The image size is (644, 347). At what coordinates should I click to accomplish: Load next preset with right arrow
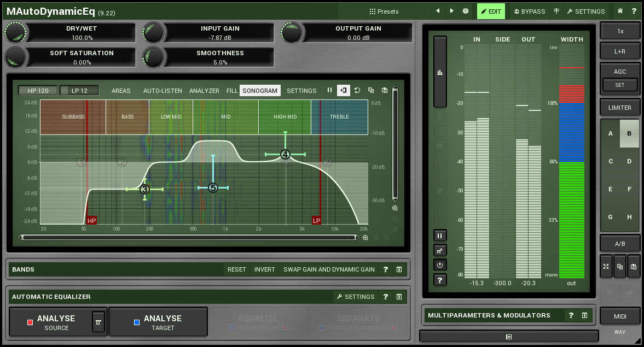tap(451, 11)
